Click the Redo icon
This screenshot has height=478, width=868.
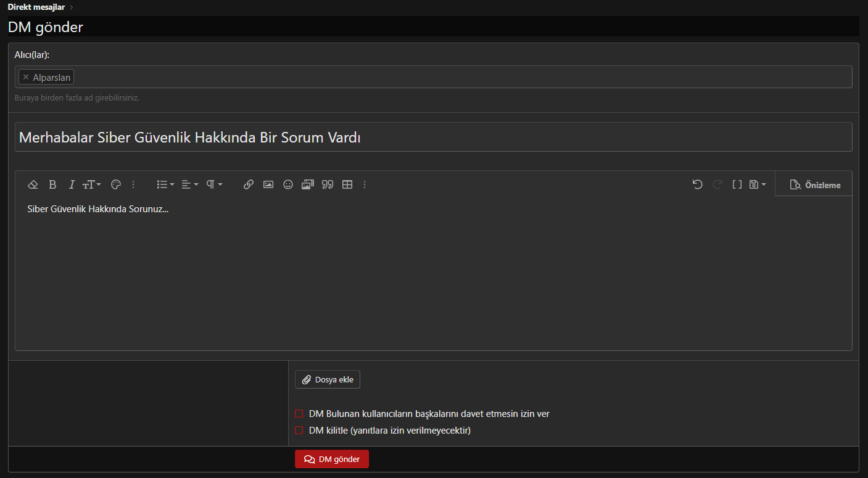(x=717, y=184)
